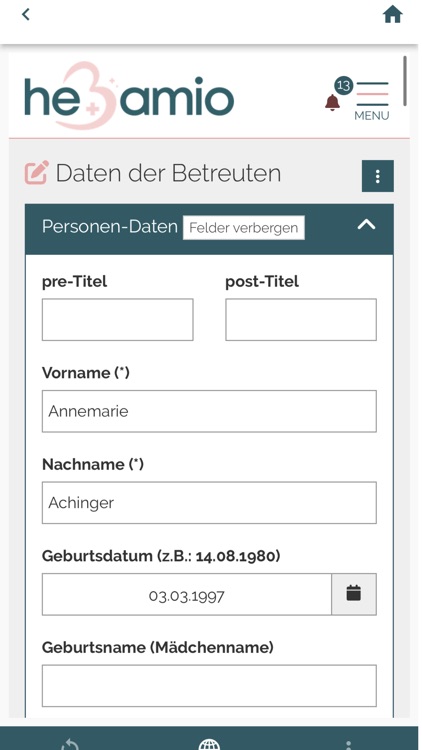Screen dimensions: 422x750
Task: Click the Geburtsdatum date field
Action: [187, 595]
